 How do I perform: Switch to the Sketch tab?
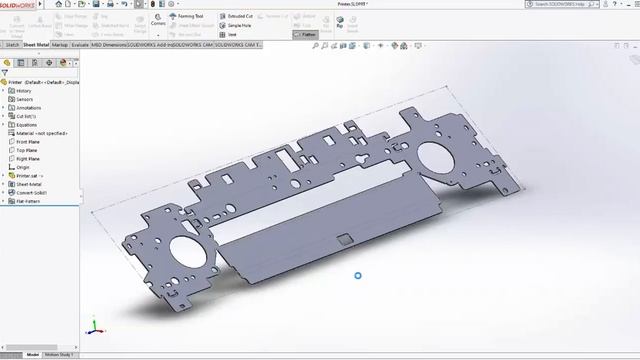click(12, 45)
